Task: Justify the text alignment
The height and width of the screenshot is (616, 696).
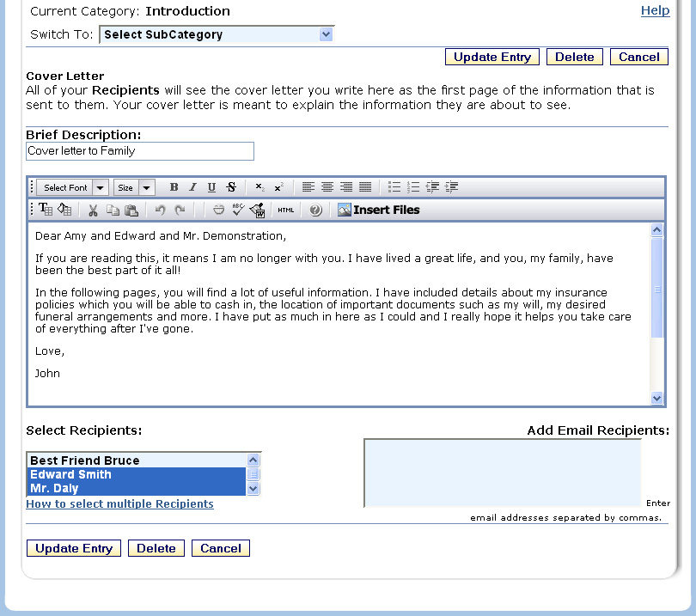Action: [365, 187]
